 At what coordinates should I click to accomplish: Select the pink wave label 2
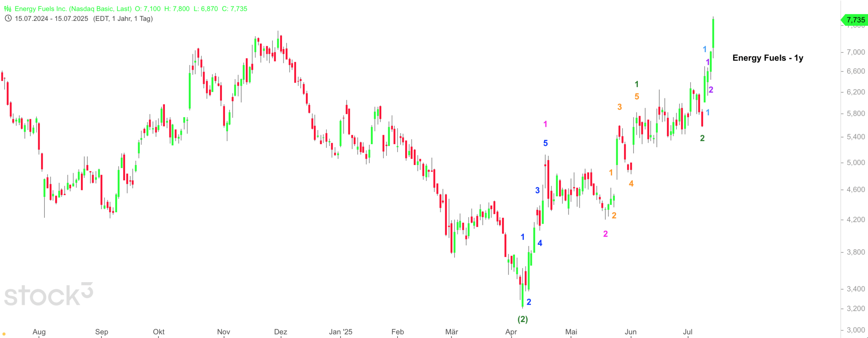pyautogui.click(x=606, y=234)
